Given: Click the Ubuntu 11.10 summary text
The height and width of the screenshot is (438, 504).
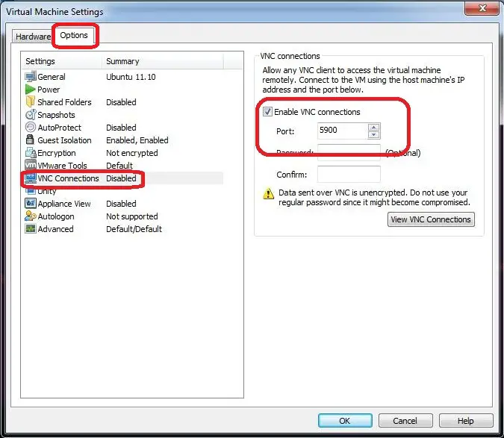Looking at the screenshot, I should (131, 77).
